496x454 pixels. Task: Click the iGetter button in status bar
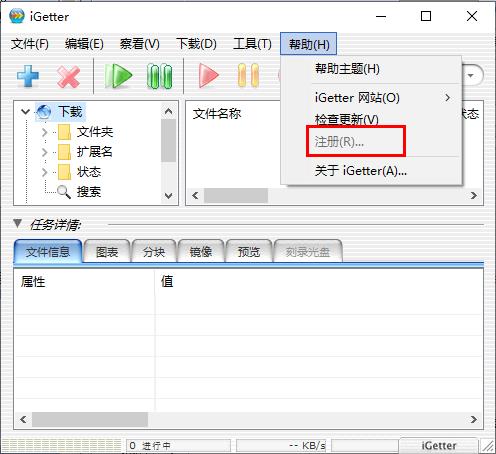439,445
